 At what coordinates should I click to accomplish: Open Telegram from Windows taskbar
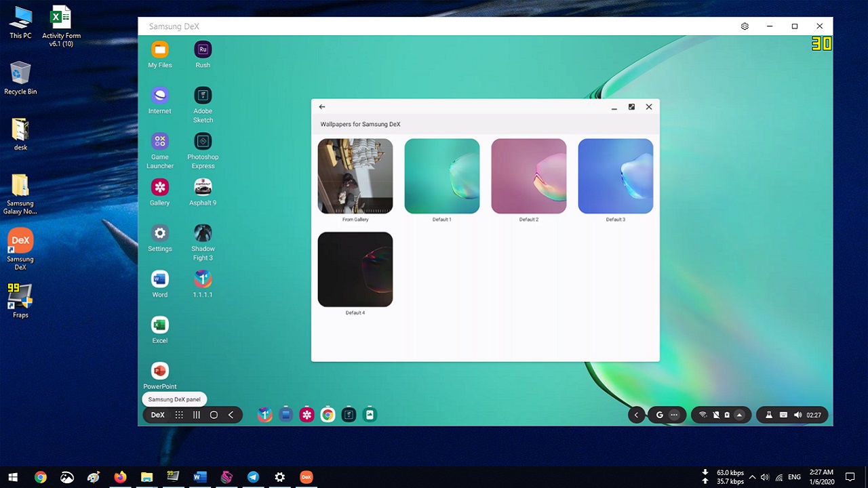pos(253,477)
